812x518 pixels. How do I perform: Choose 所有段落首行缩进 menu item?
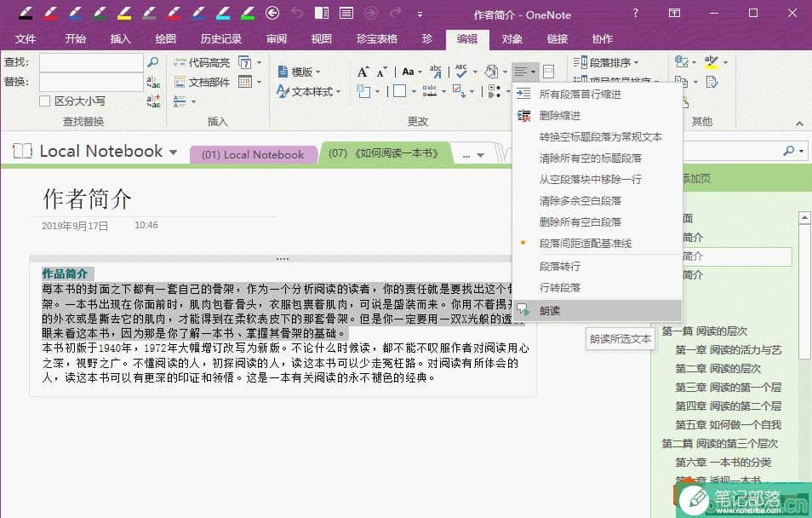(598, 94)
